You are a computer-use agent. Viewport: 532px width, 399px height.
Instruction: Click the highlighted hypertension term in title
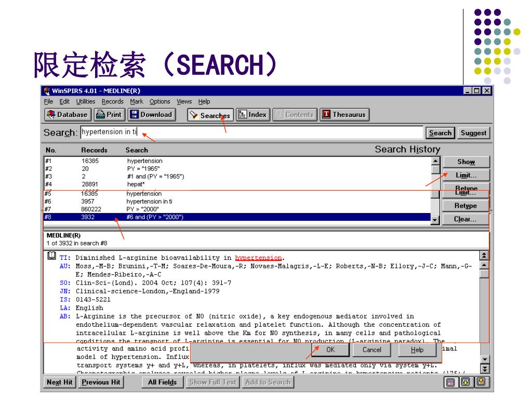point(258,258)
